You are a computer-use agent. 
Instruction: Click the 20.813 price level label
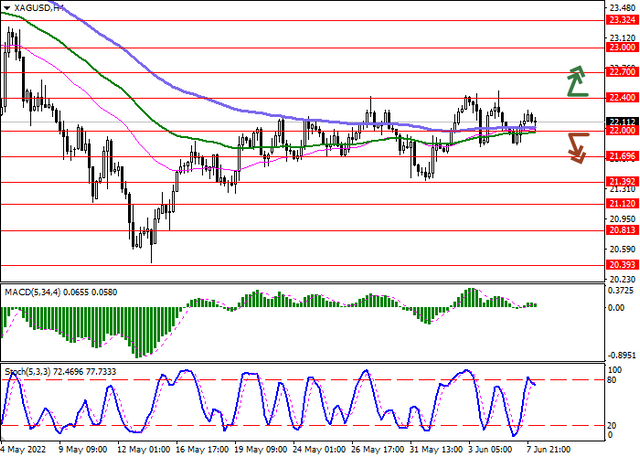(622, 230)
